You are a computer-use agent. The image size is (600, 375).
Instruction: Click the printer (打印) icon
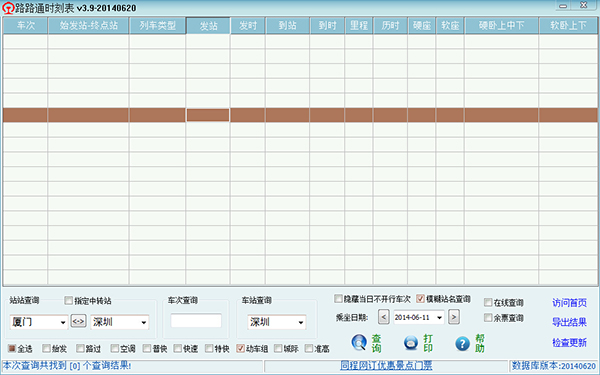[411, 343]
